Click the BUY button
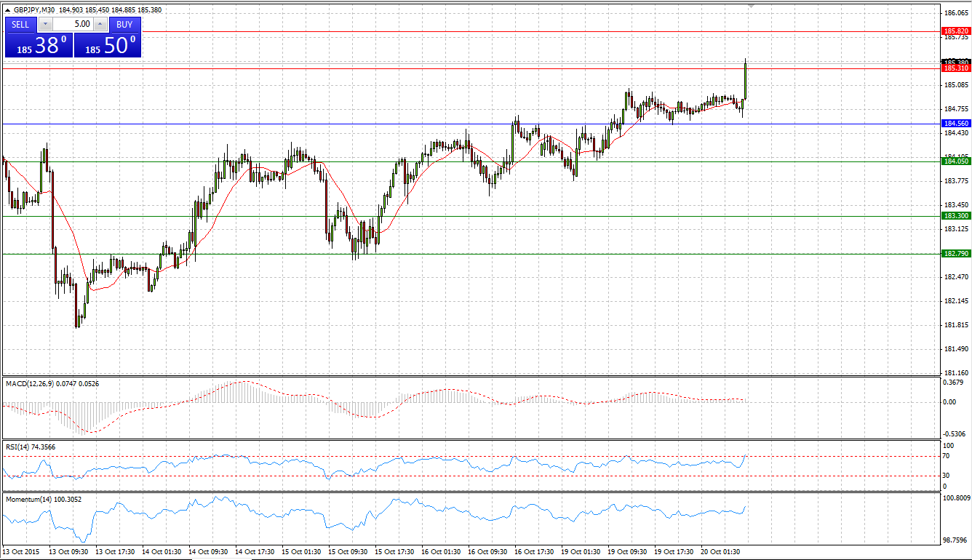Screen dimensions: 972x560 click(124, 24)
